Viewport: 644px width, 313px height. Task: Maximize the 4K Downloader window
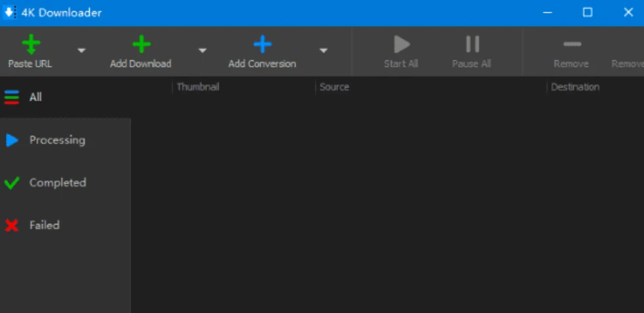588,12
